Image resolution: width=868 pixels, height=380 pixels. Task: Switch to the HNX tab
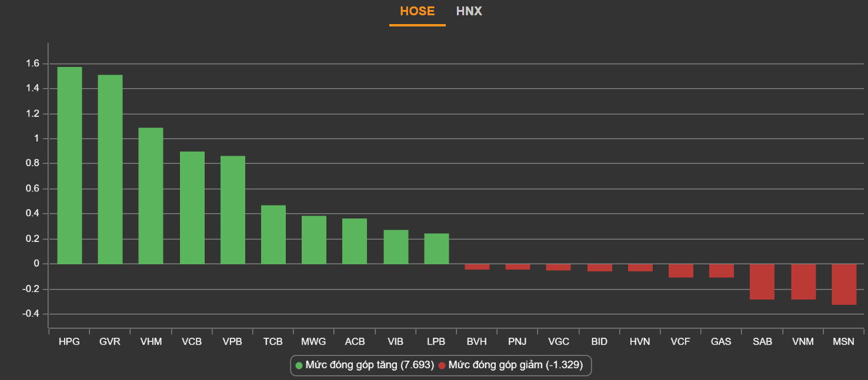pos(469,11)
